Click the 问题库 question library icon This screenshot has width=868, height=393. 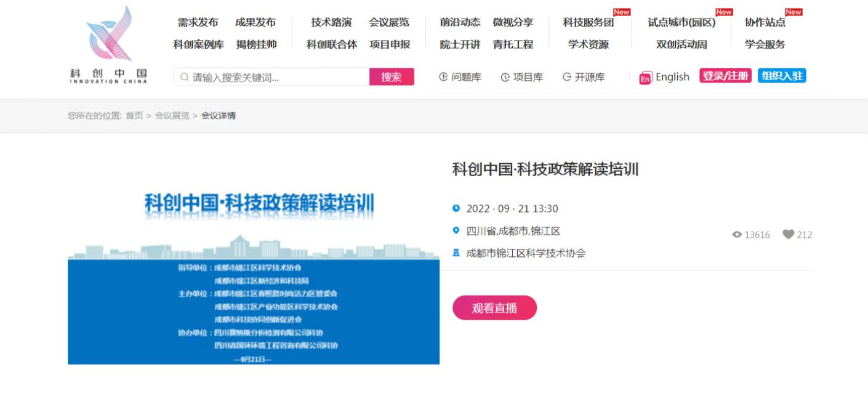(443, 77)
